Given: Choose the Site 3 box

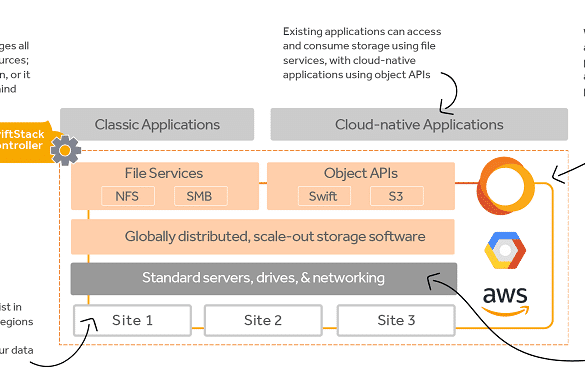Looking at the screenshot, I should pyautogui.click(x=396, y=320).
